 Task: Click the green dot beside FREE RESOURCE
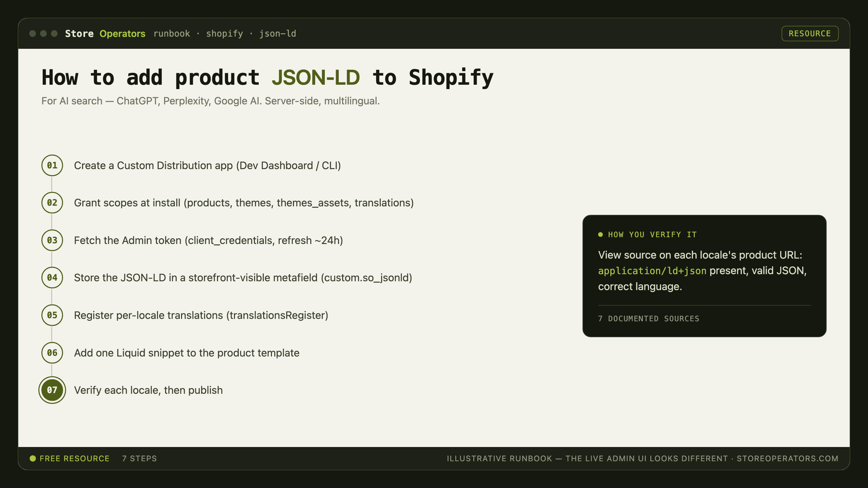(33, 459)
